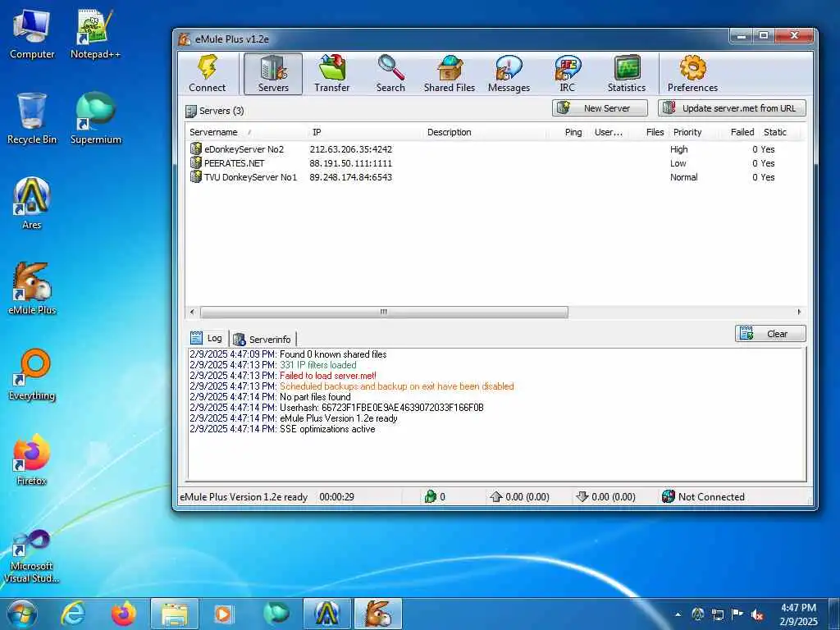Viewport: 840px width, 630px height.
Task: Open the Messages window
Action: [x=509, y=74]
